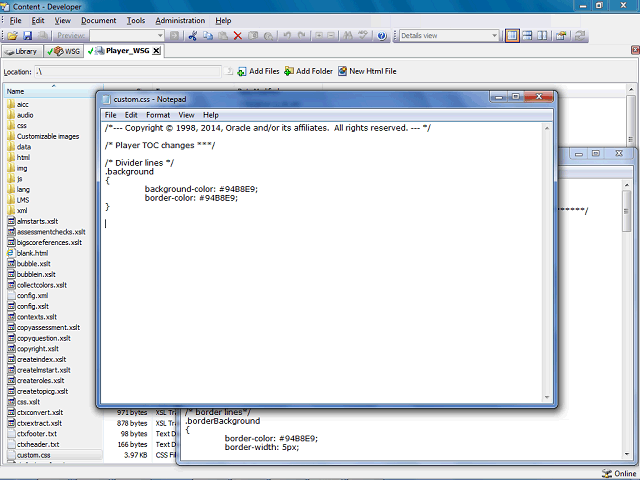
Task: Select the single-pane layout icon
Action: click(512, 36)
